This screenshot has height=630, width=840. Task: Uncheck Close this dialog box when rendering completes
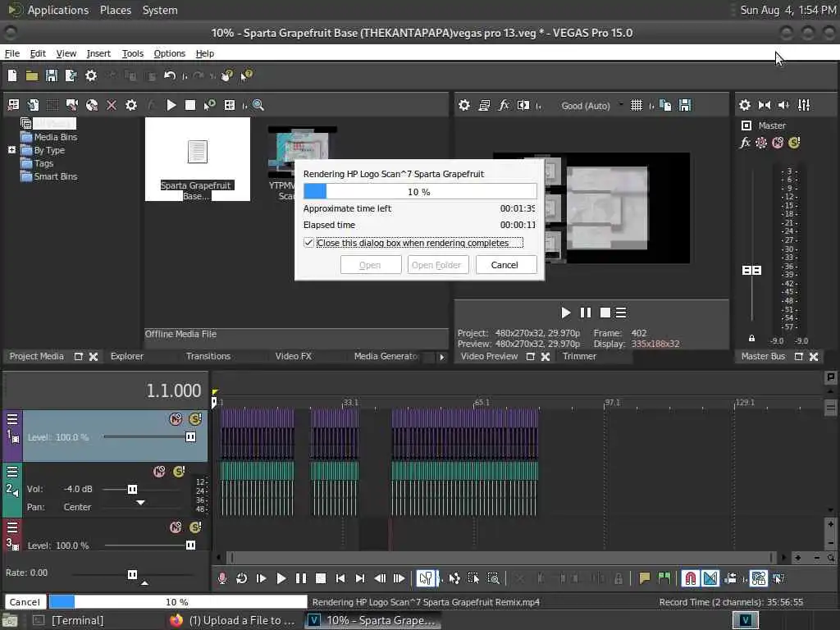[x=308, y=243]
